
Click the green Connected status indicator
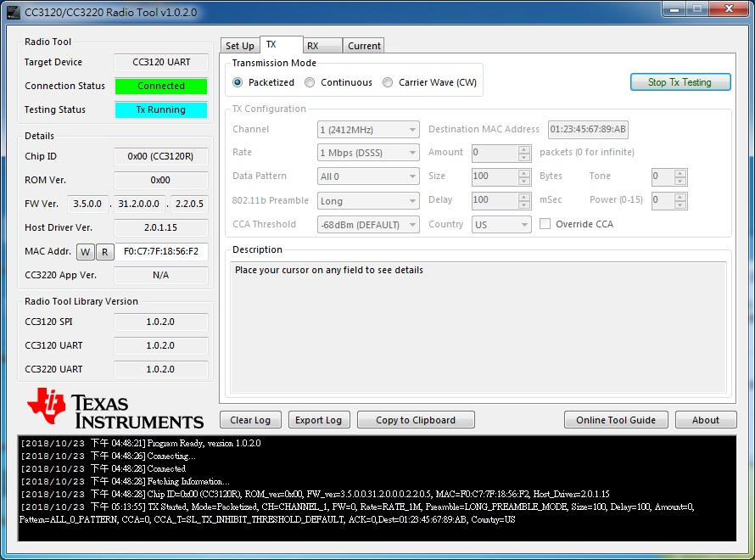pyautogui.click(x=161, y=86)
